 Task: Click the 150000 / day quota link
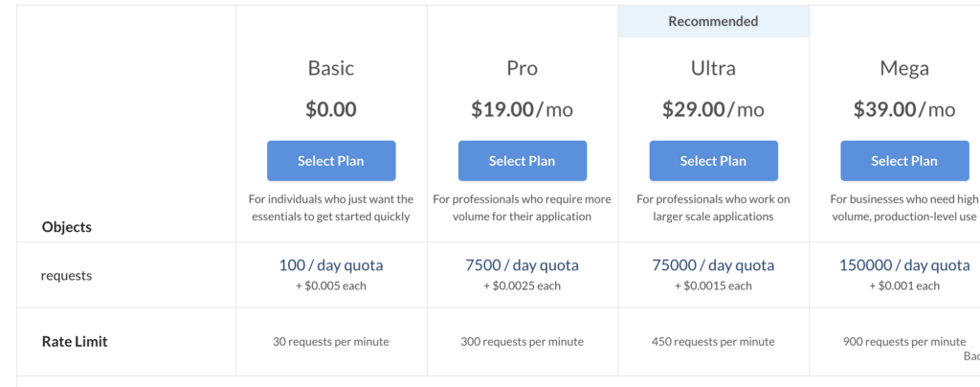tap(905, 265)
